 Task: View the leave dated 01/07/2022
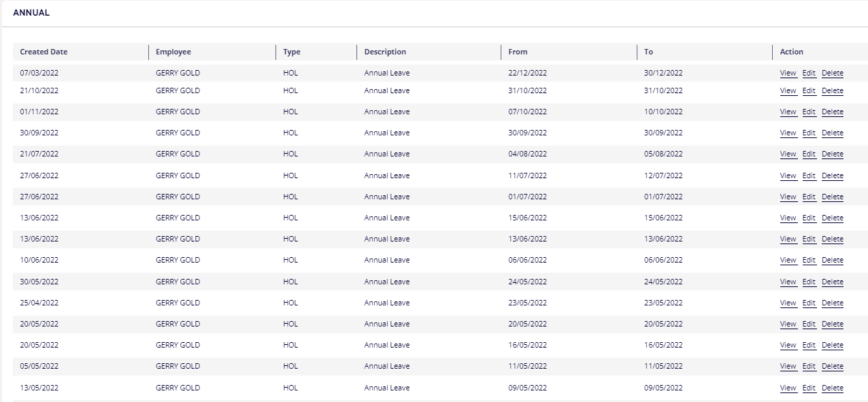788,197
